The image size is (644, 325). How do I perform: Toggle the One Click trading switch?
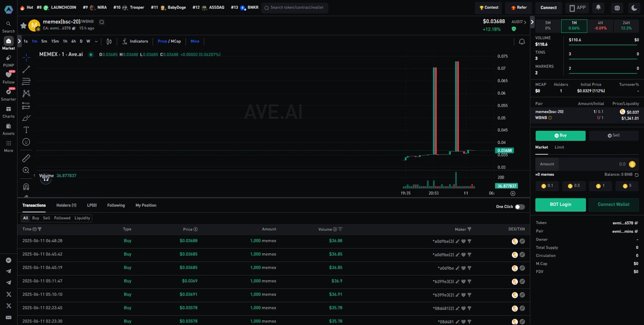[x=519, y=206]
